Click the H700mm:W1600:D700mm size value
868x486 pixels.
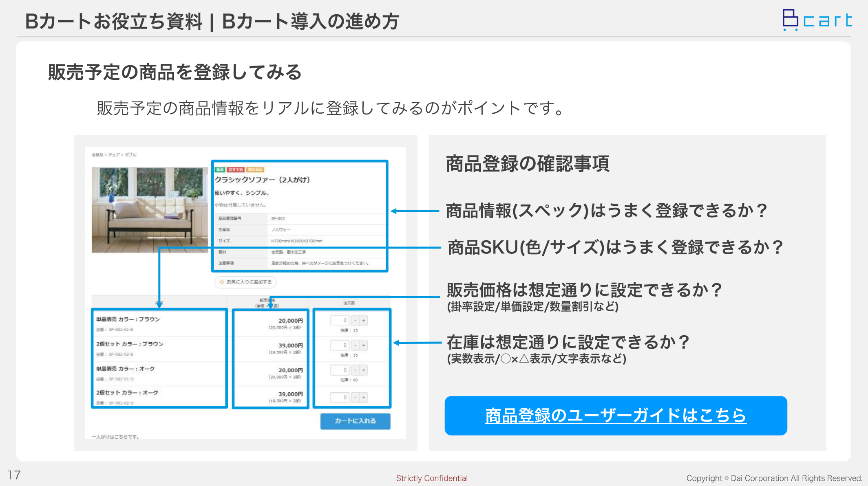(297, 241)
